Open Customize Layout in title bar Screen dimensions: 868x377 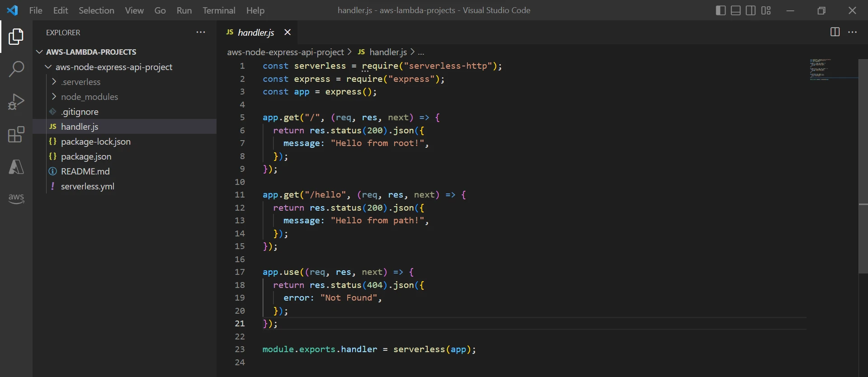click(x=766, y=10)
